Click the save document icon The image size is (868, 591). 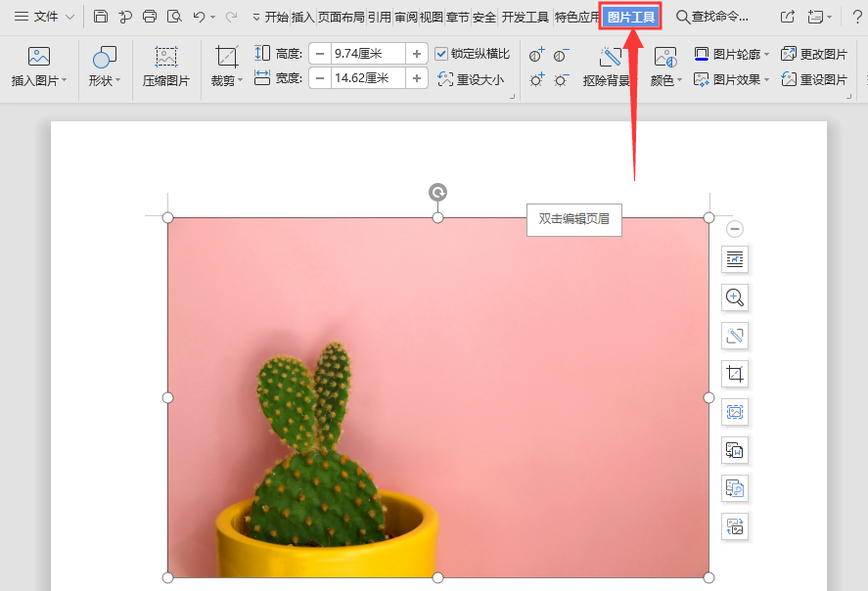[100, 17]
